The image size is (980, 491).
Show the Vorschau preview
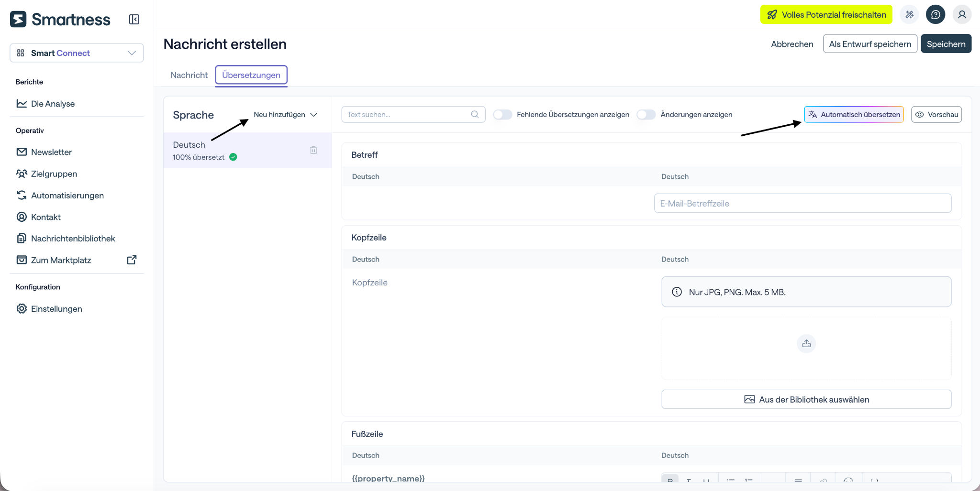(936, 115)
